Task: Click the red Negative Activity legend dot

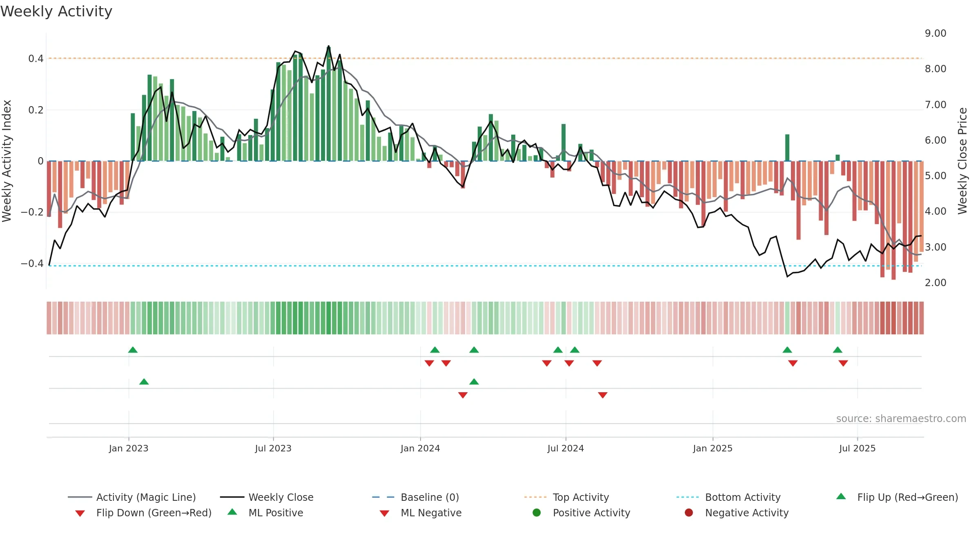Action: point(689,512)
